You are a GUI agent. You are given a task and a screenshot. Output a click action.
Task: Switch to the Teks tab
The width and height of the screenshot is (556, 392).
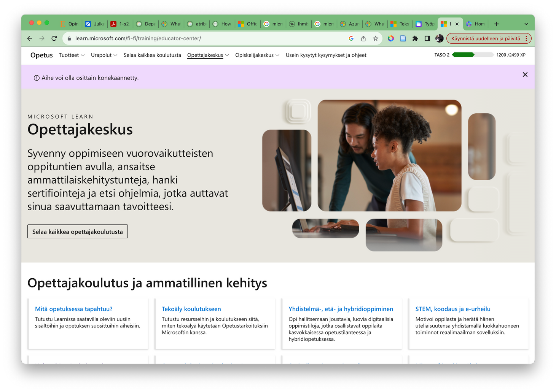[400, 24]
